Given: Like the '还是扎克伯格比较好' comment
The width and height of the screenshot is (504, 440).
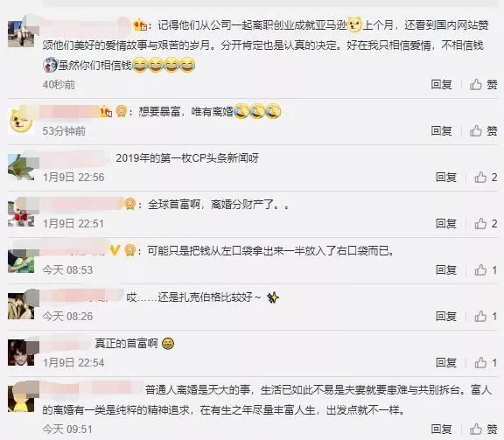Looking at the screenshot, I should click(486, 317).
